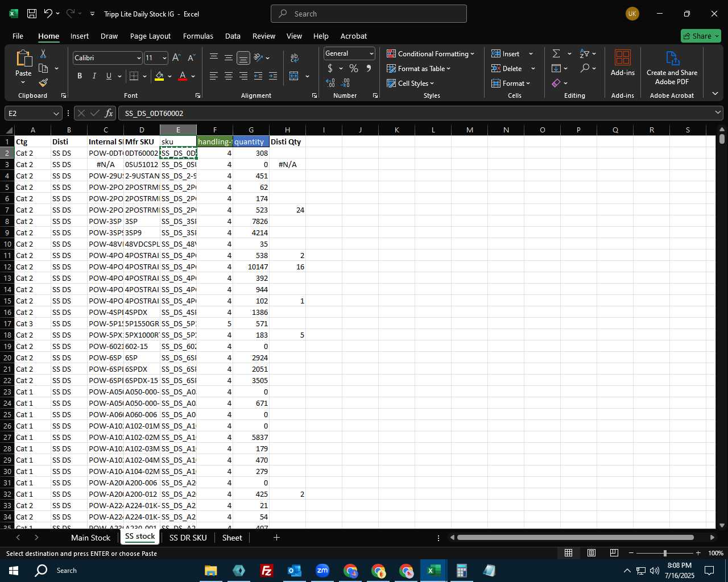The width and height of the screenshot is (728, 582).
Task: Click the Borders icon
Action: point(134,76)
